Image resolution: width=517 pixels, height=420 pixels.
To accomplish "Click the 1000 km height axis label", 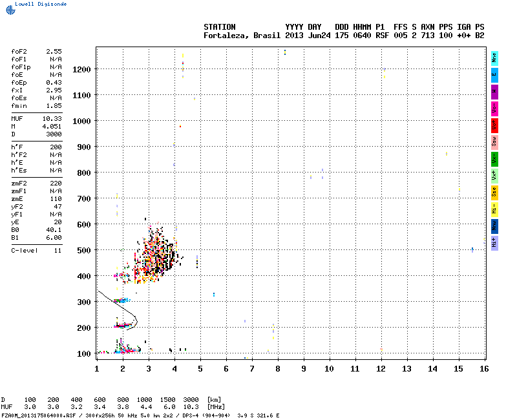I will [81, 121].
